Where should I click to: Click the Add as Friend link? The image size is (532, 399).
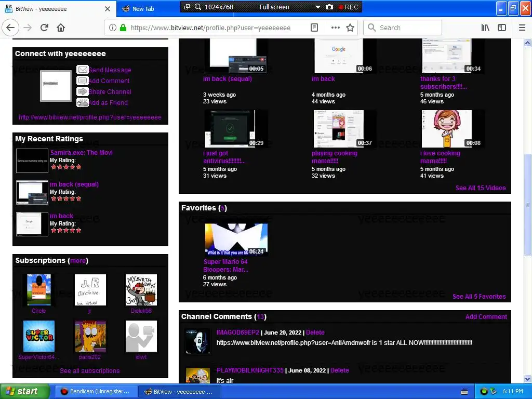pos(108,102)
